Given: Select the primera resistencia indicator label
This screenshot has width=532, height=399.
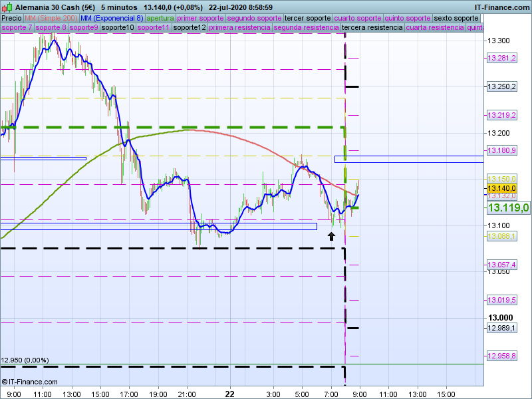Looking at the screenshot, I should tap(239, 28).
